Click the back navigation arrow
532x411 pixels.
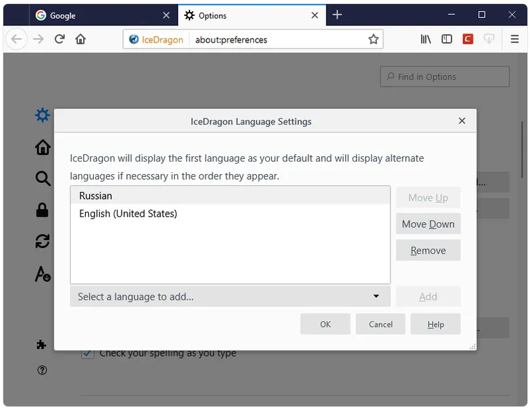pos(16,39)
